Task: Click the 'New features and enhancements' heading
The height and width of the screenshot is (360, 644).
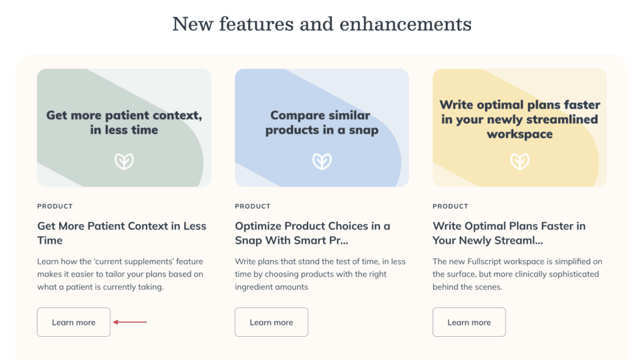Action: click(322, 24)
